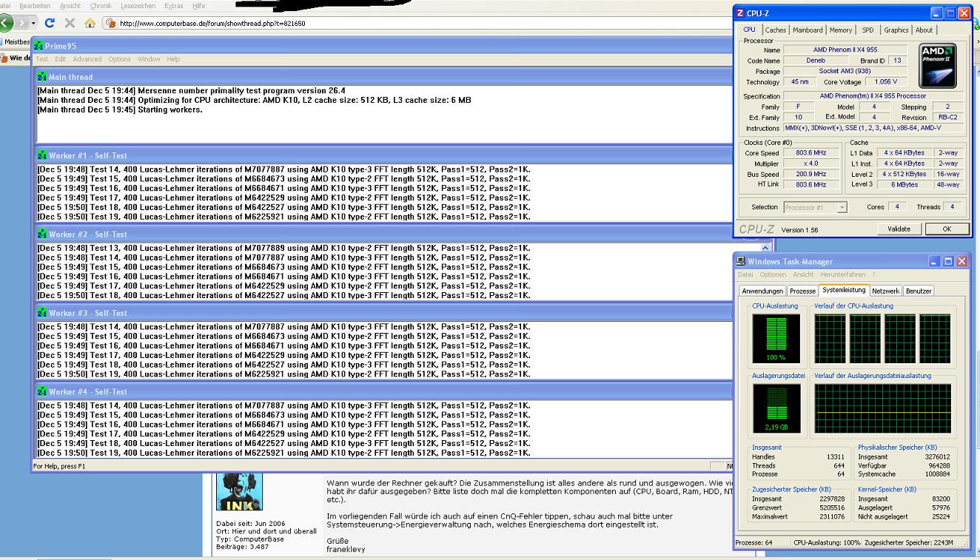This screenshot has width=980, height=560.
Task: Stop loading the browser page
Action: [x=70, y=23]
